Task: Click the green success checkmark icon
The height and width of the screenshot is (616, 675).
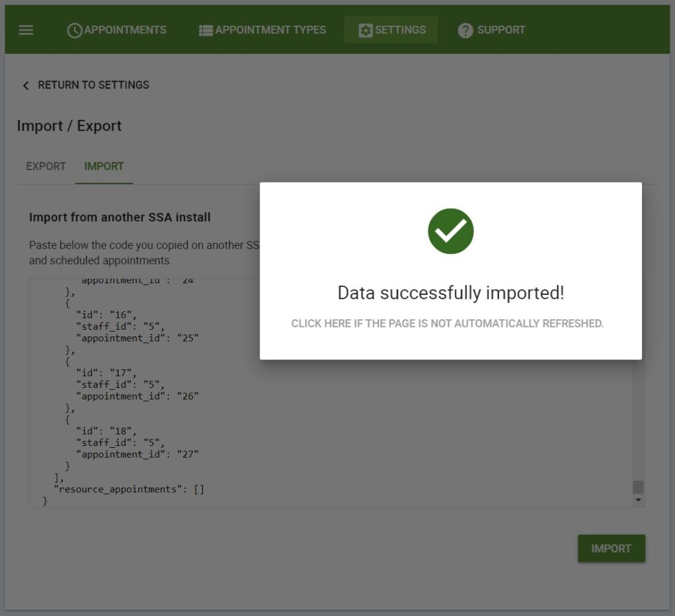Action: (x=451, y=231)
